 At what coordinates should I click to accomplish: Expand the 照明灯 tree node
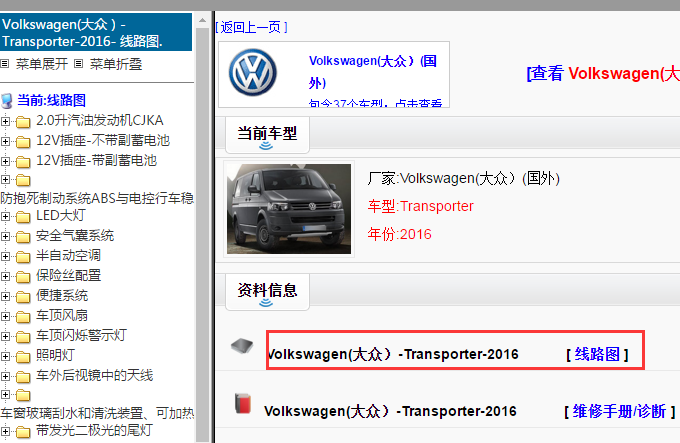[x=5, y=356]
